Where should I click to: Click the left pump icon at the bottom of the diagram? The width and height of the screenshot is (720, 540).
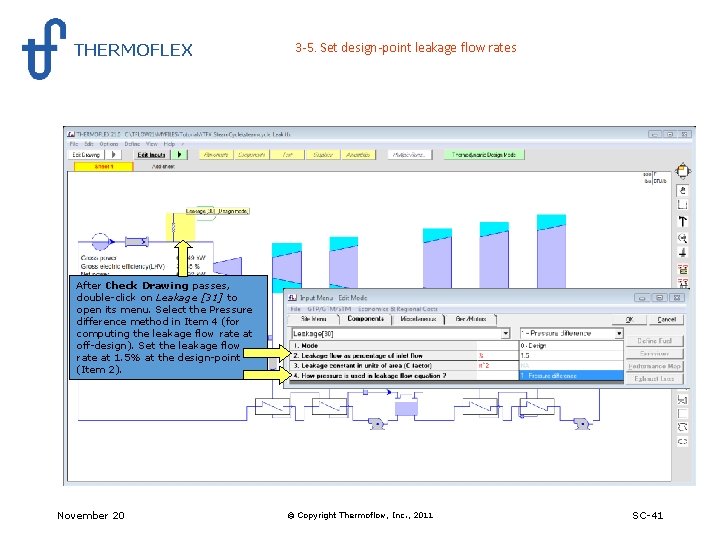coord(377,424)
